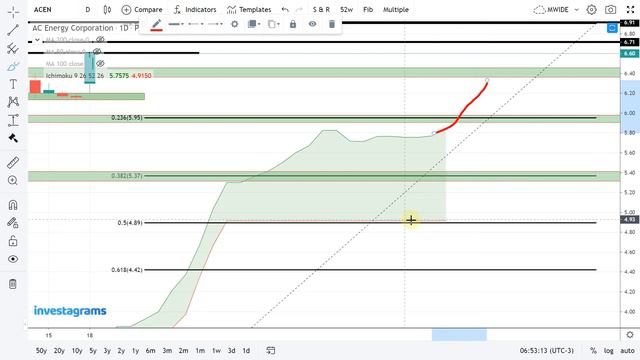Select the crosshair cursor tool

pyautogui.click(x=13, y=12)
